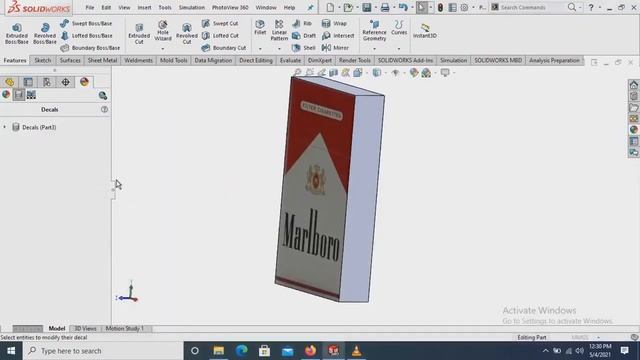Image resolution: width=640 pixels, height=360 pixels.
Task: Switch to the Surfaces ribbon tab
Action: pos(70,60)
